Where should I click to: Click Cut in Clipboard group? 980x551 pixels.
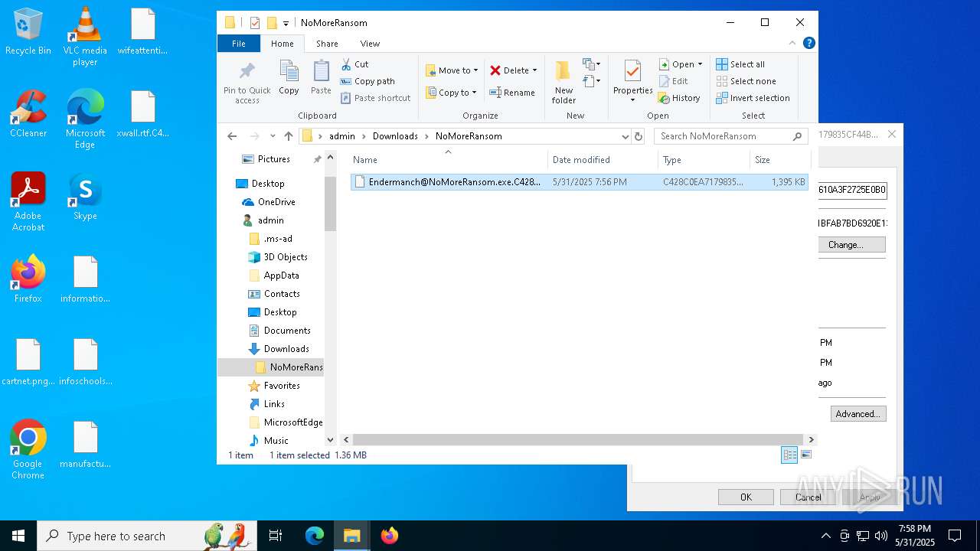coord(354,64)
